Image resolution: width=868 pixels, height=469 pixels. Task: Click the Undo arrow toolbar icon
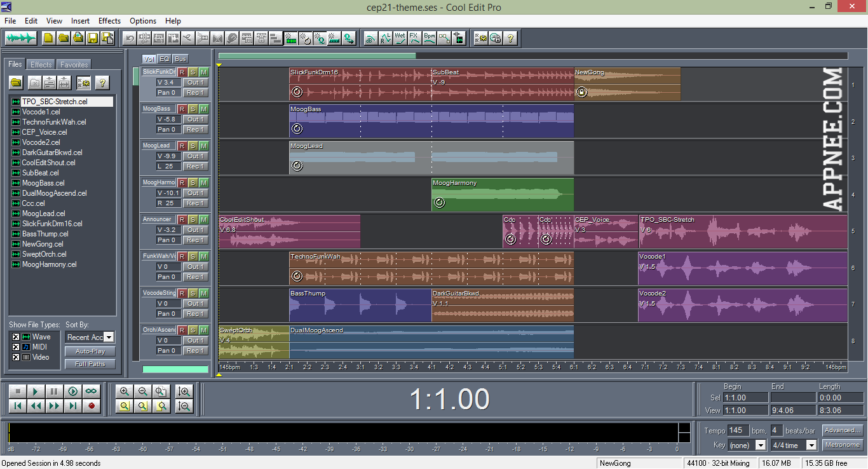[130, 38]
